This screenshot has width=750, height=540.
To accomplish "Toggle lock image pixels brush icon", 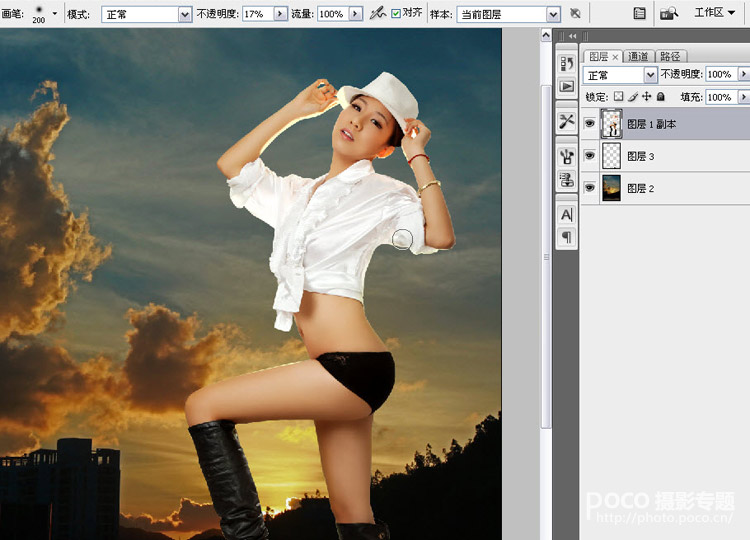I will click(x=633, y=97).
